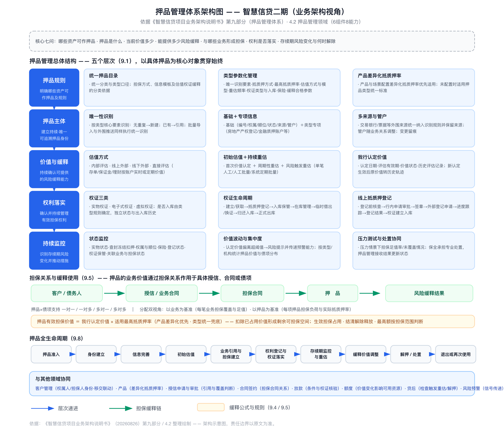Click the 唯一性识别 card
The height and width of the screenshot is (437, 504).
(145, 128)
